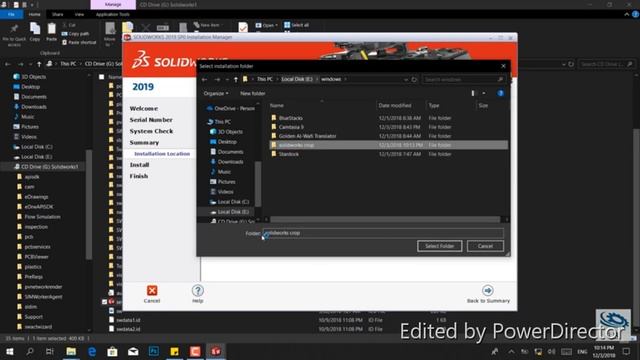Click Select Folder button in dialog
Image resolution: width=640 pixels, height=360 pixels.
pos(440,246)
